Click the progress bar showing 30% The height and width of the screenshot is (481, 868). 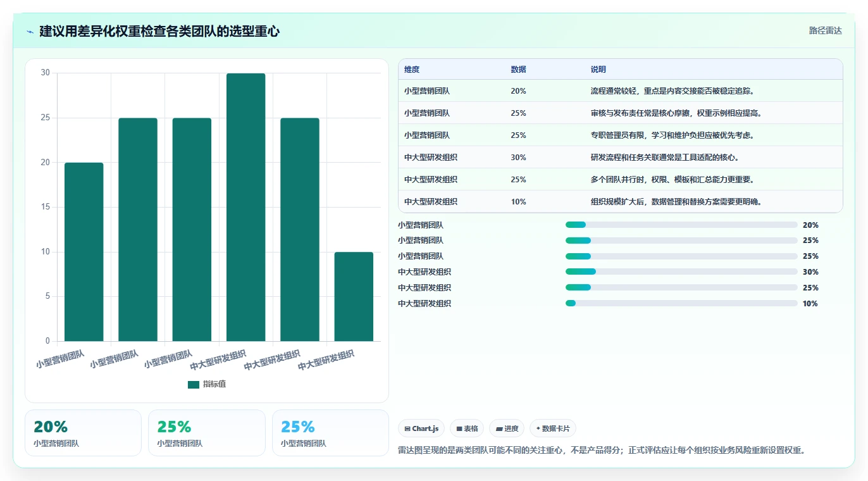click(681, 272)
